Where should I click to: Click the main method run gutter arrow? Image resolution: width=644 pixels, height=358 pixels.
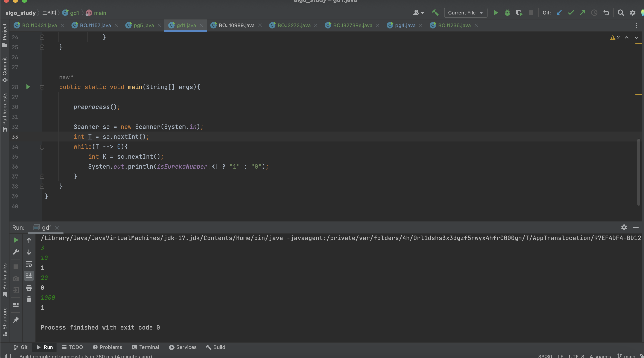[28, 87]
